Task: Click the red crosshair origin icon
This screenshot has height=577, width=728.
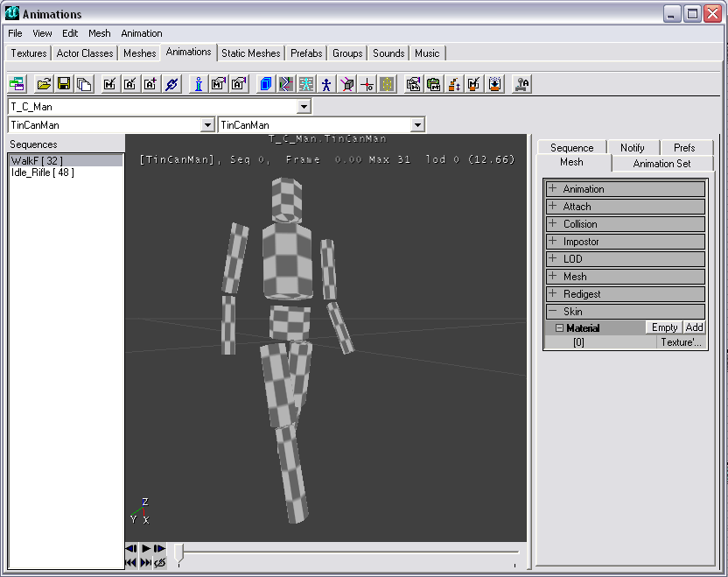Action: (x=367, y=84)
